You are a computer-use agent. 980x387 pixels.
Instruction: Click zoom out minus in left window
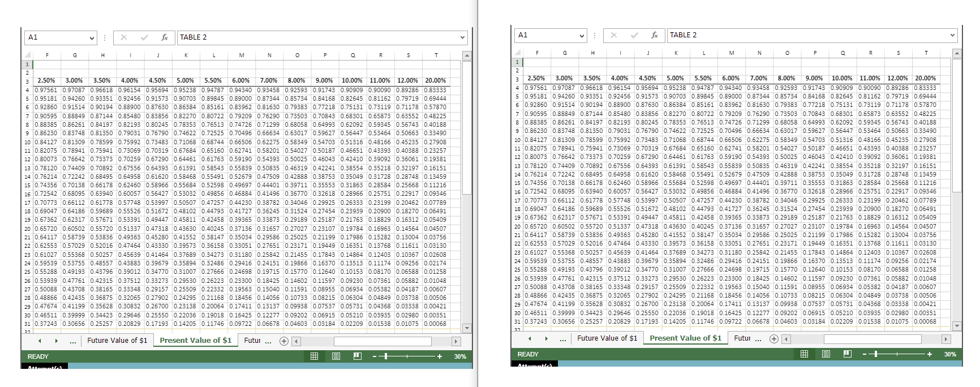point(374,356)
